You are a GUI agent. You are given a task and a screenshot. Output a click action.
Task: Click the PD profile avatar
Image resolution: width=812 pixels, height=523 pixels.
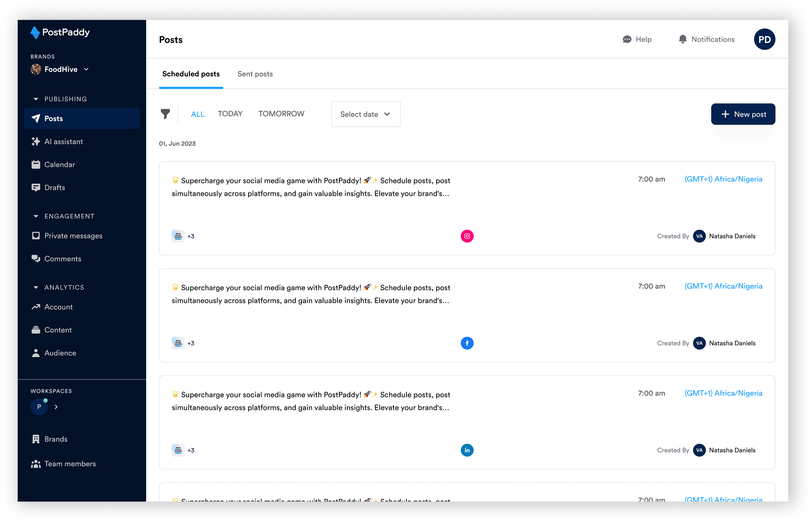(764, 39)
